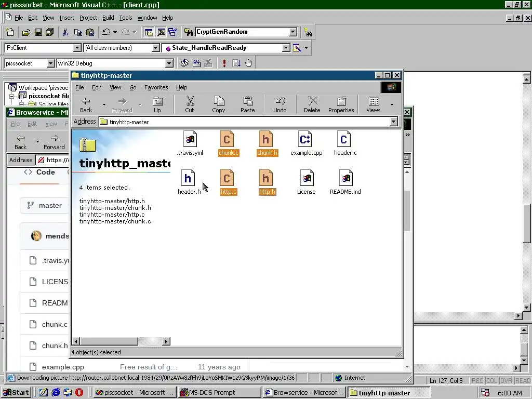The height and width of the screenshot is (399, 532).
Task: Click the horizontal scrollbar in tinyhttp-master left pane
Action: point(122,341)
